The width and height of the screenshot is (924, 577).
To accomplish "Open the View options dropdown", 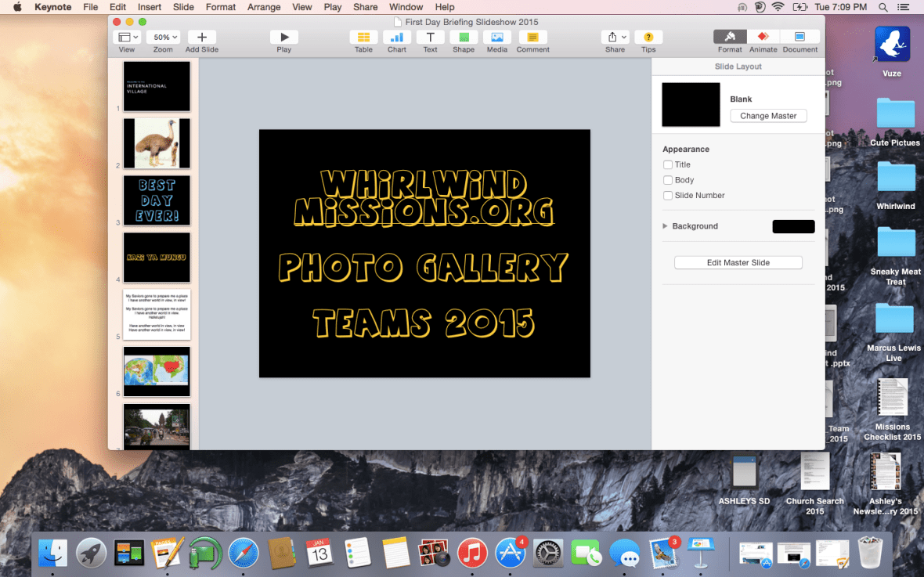I will (127, 36).
